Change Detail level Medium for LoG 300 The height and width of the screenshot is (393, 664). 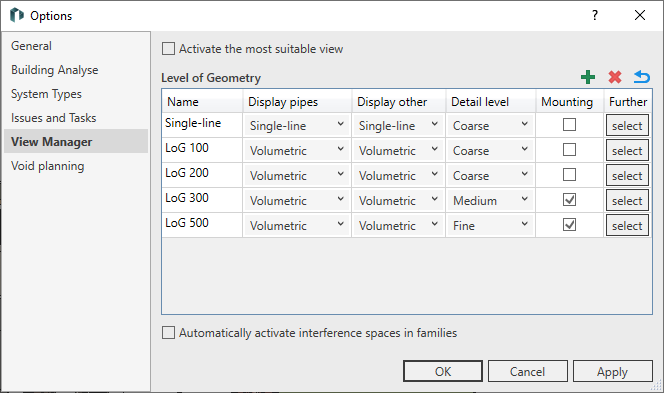(x=490, y=200)
